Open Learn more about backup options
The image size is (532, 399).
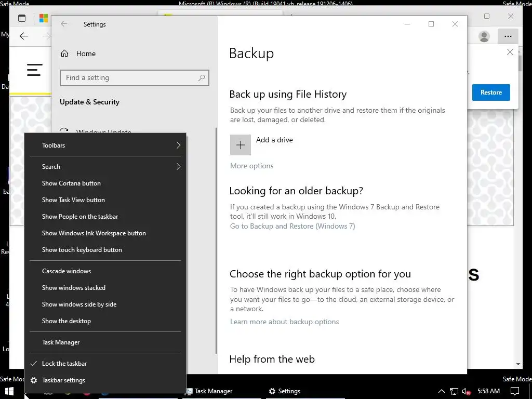click(x=284, y=322)
